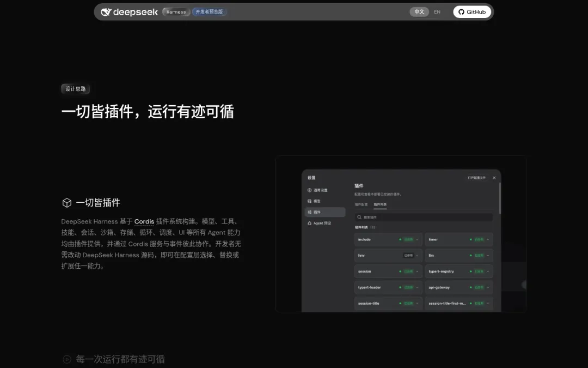Expand the typert-registry plugin chevron
The image size is (588, 368).
[488, 272]
